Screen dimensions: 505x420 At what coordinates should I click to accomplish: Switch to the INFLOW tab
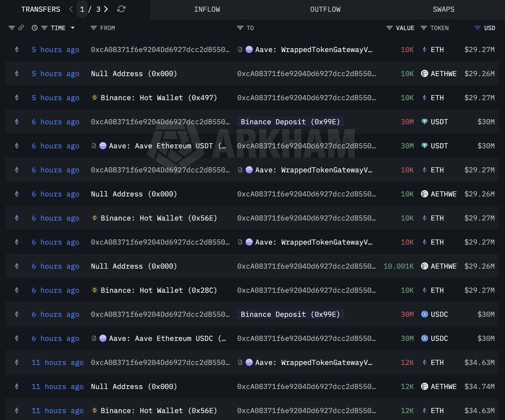(207, 9)
